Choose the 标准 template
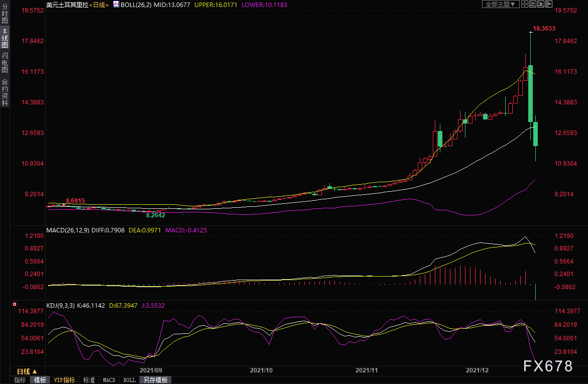This screenshot has height=384, width=588. click(x=89, y=380)
